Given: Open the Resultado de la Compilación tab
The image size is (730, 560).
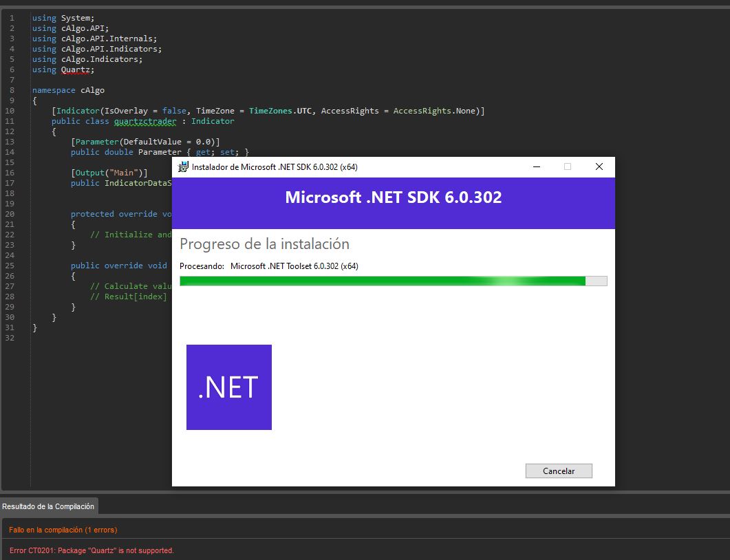Looking at the screenshot, I should coord(48,506).
